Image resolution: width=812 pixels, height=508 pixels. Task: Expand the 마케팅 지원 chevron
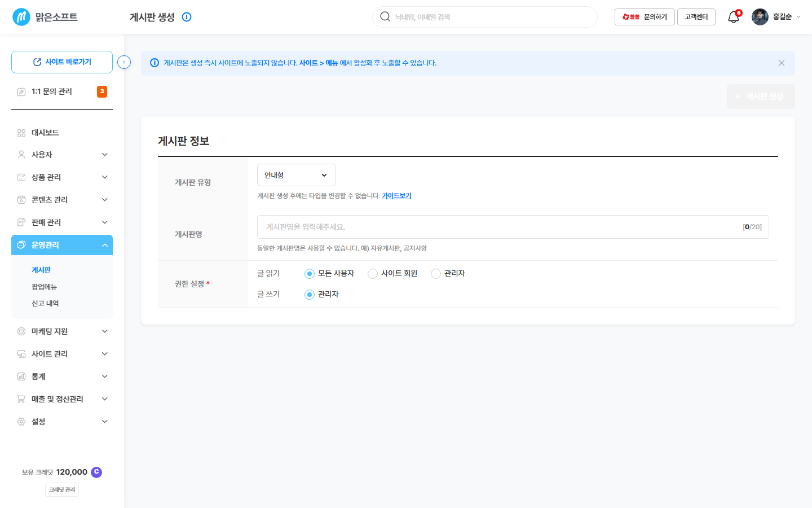pyautogui.click(x=105, y=331)
